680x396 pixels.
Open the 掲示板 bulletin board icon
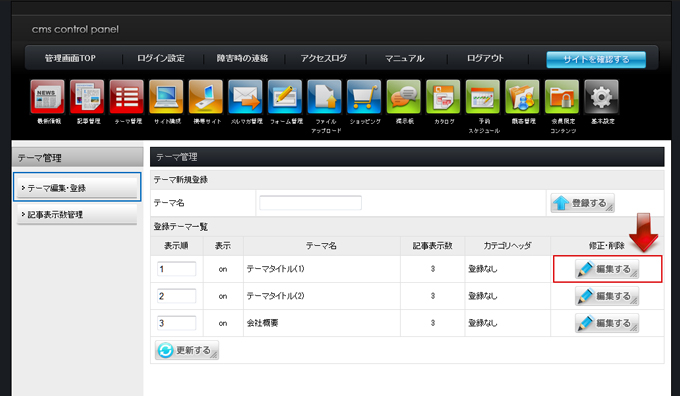(404, 97)
